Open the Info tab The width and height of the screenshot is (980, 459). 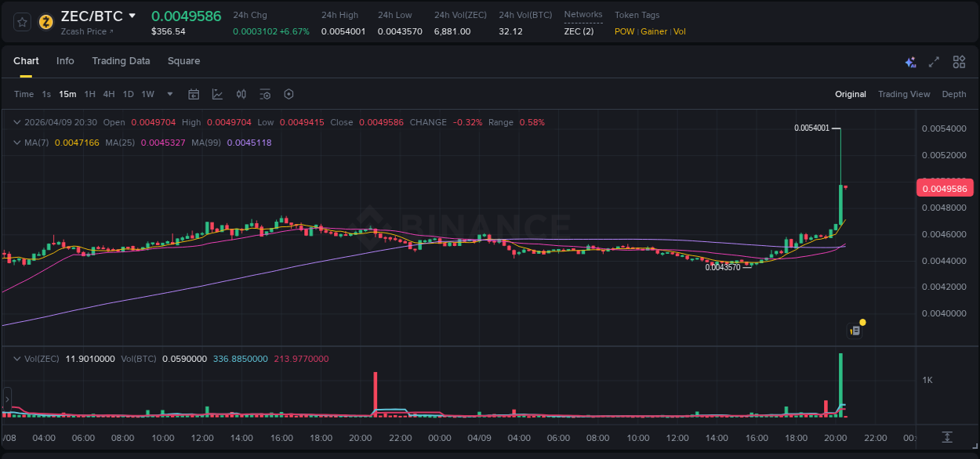65,61
